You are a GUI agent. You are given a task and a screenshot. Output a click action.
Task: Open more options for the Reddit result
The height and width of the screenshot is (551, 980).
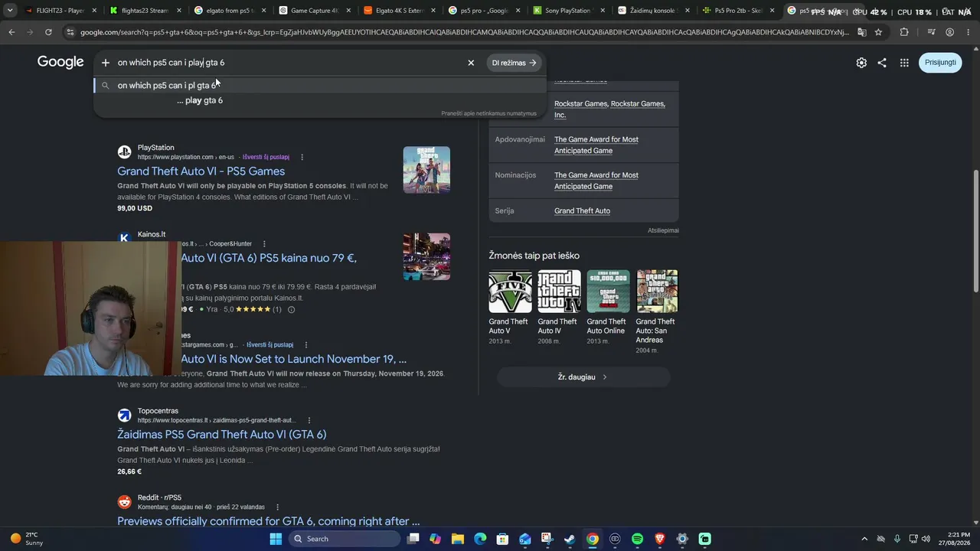point(277,507)
